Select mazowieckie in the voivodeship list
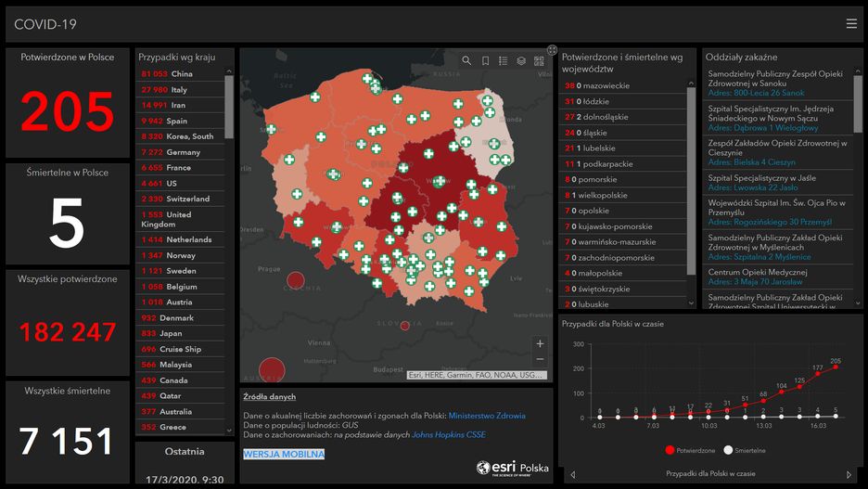The image size is (868, 489). tap(603, 85)
